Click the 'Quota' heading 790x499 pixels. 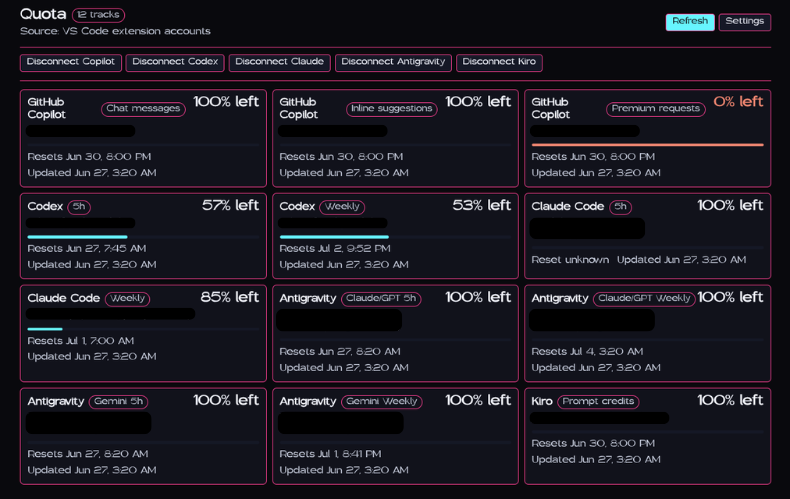tap(43, 14)
